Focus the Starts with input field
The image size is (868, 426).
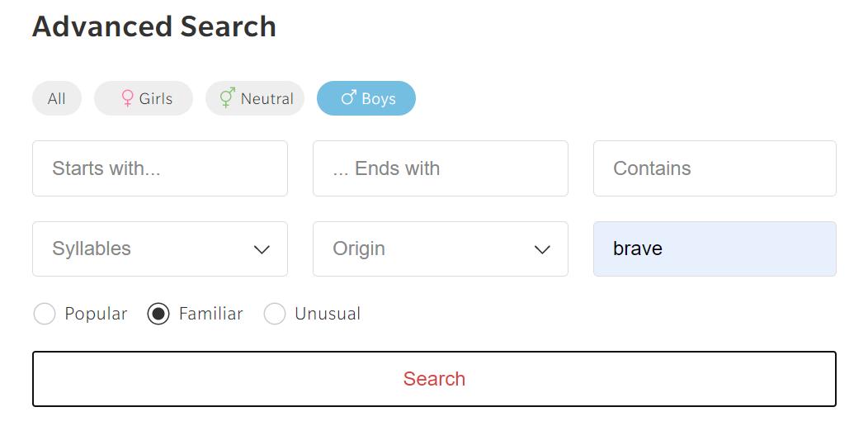pos(159,168)
